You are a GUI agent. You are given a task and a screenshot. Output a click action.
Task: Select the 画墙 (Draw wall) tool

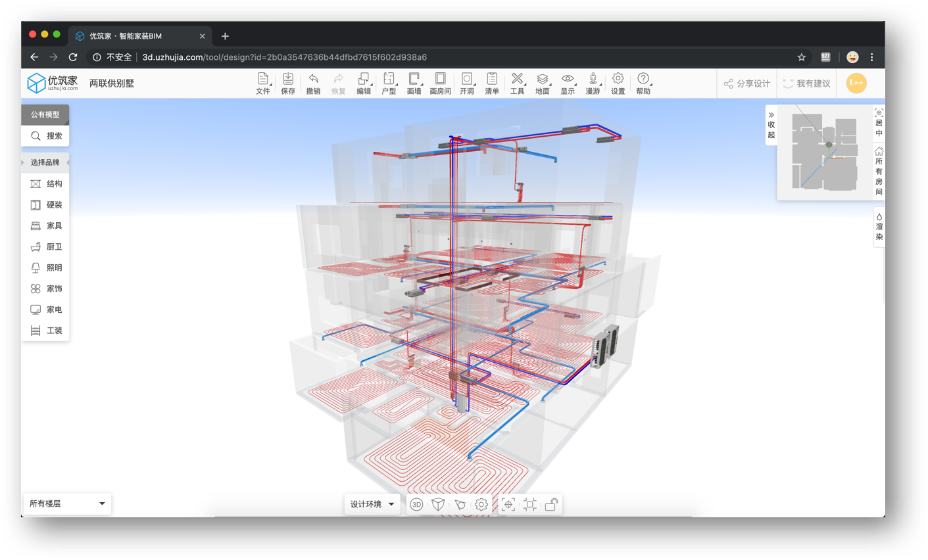click(x=414, y=83)
